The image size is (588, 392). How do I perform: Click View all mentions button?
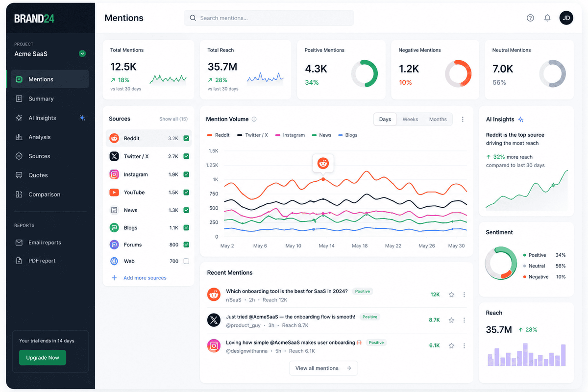pos(323,368)
